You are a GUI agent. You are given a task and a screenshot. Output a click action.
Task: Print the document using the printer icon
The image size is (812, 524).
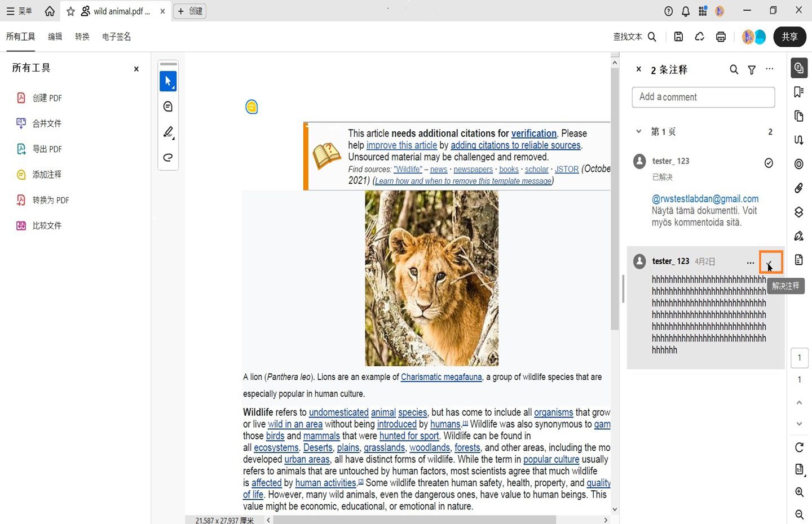click(721, 37)
